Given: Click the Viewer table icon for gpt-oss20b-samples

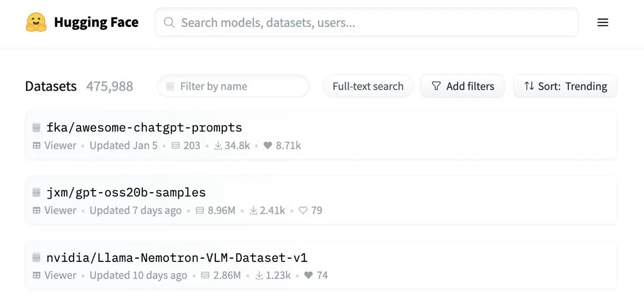Looking at the screenshot, I should tap(36, 210).
